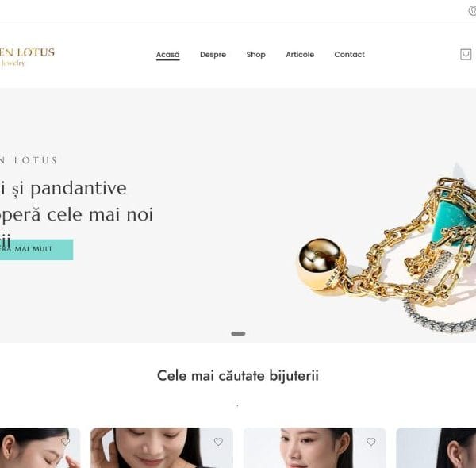Add the third product to wishlist via heart
The width and height of the screenshot is (476, 468).
[x=371, y=442]
